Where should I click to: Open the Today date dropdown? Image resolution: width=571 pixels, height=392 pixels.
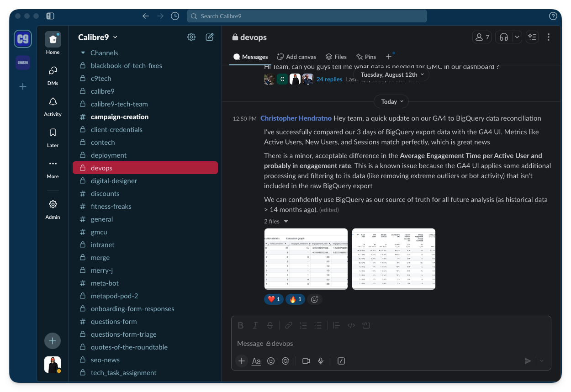click(391, 101)
